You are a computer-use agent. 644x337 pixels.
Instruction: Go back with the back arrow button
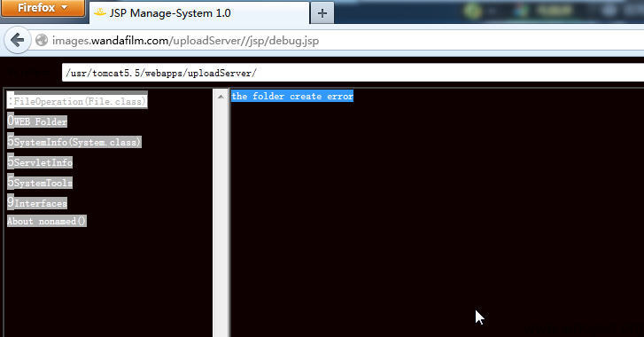pos(17,40)
